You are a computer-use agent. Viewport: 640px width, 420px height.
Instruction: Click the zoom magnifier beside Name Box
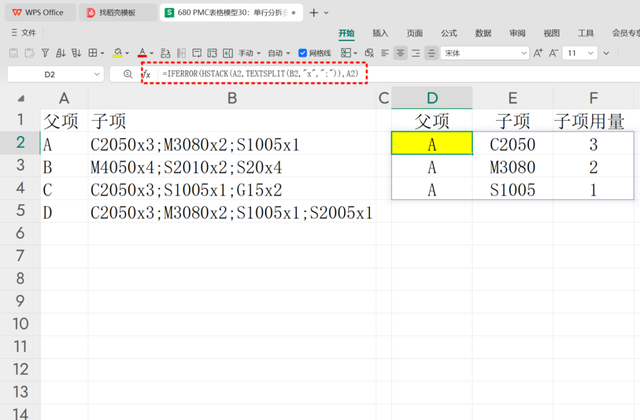click(127, 74)
